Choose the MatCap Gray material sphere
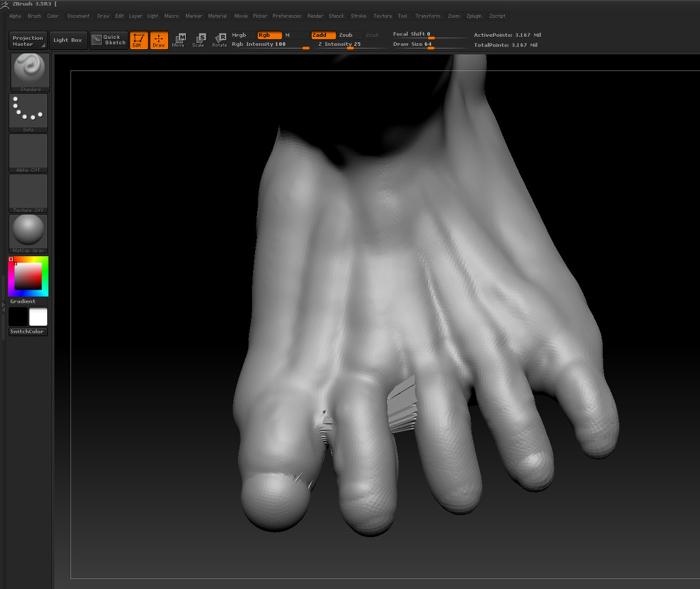 pyautogui.click(x=28, y=232)
